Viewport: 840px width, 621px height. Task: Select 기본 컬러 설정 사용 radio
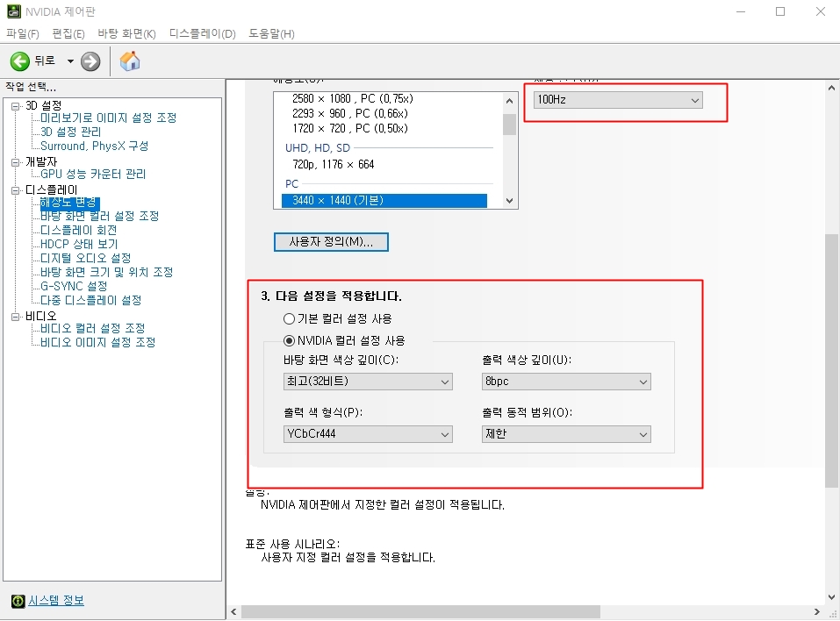[x=289, y=319]
